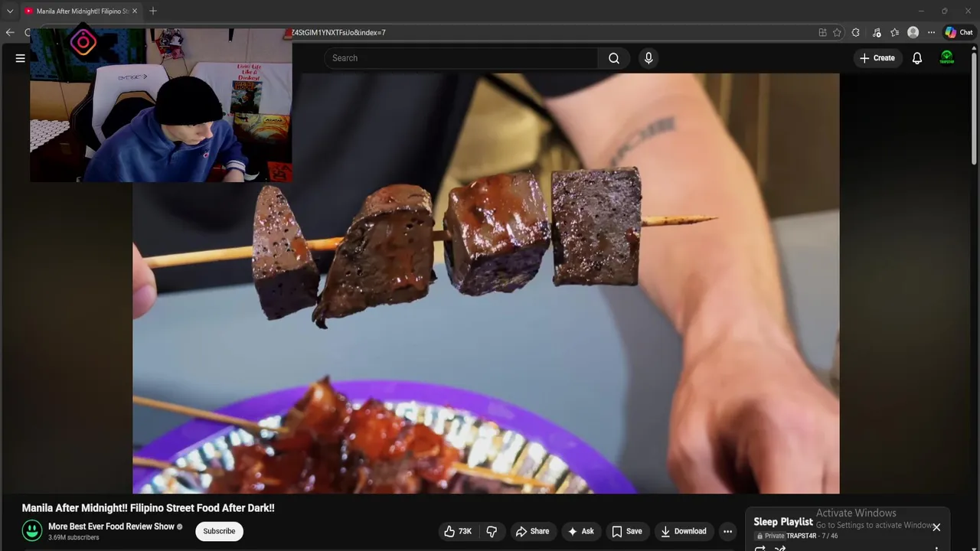Focus the YouTube Search field

462,58
